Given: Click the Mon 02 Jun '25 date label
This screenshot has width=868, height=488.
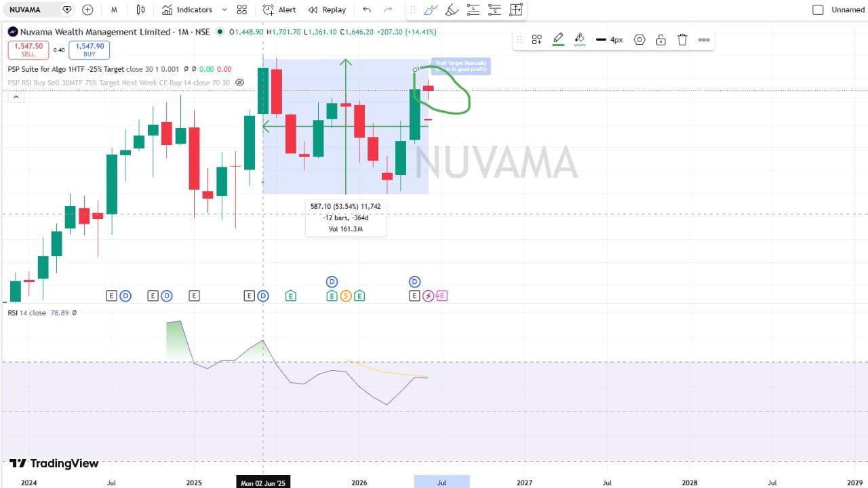Looking at the screenshot, I should point(263,483).
